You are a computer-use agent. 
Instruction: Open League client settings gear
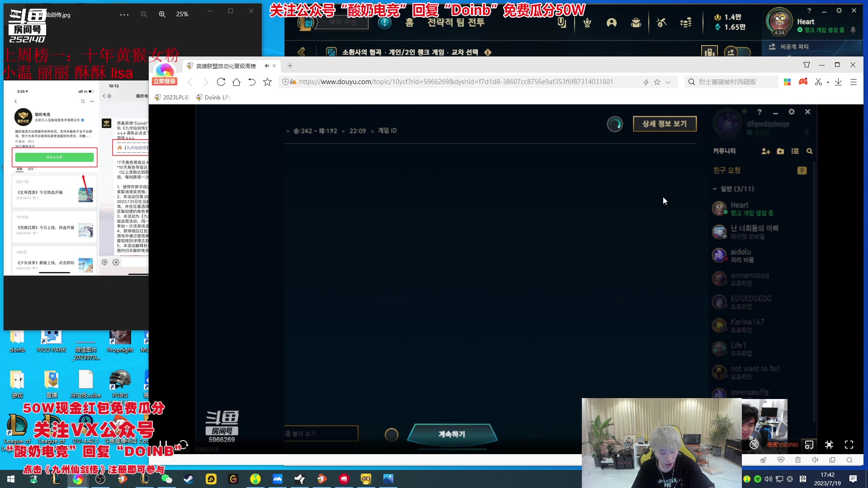tap(839, 10)
